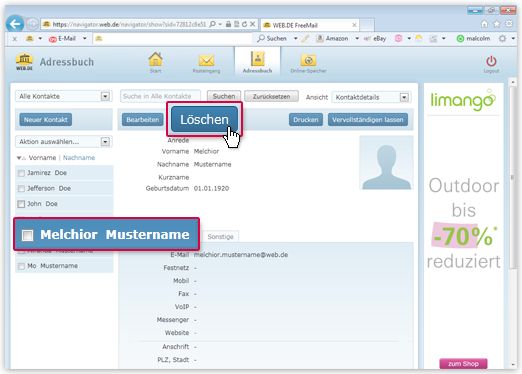Open favorites star icon
The image size is (522, 374).
(x=497, y=24)
